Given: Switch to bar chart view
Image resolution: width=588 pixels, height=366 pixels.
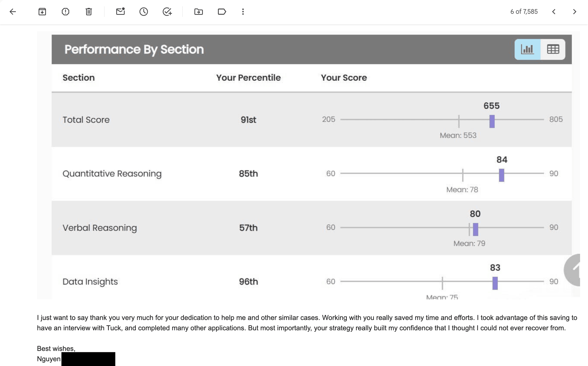Looking at the screenshot, I should [x=527, y=49].
